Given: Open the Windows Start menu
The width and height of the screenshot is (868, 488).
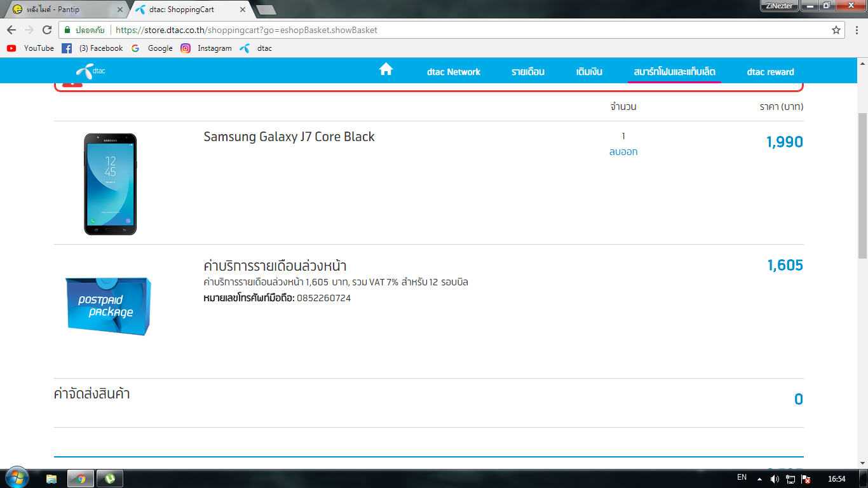Looking at the screenshot, I should tap(16, 478).
